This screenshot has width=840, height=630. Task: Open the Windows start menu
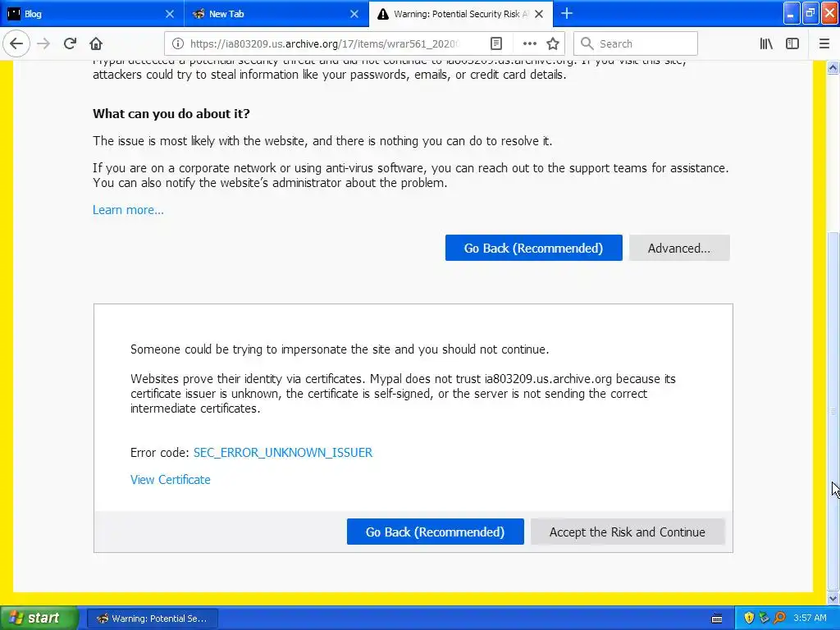(x=39, y=619)
